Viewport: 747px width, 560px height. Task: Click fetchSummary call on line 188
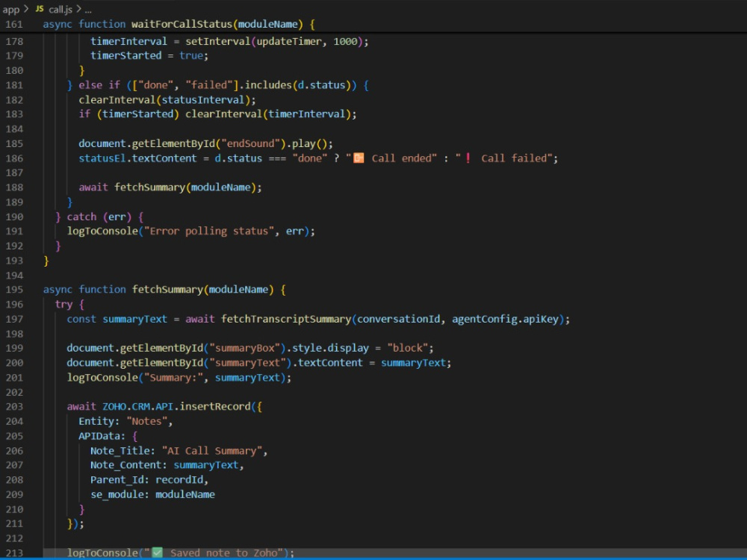[x=149, y=187]
